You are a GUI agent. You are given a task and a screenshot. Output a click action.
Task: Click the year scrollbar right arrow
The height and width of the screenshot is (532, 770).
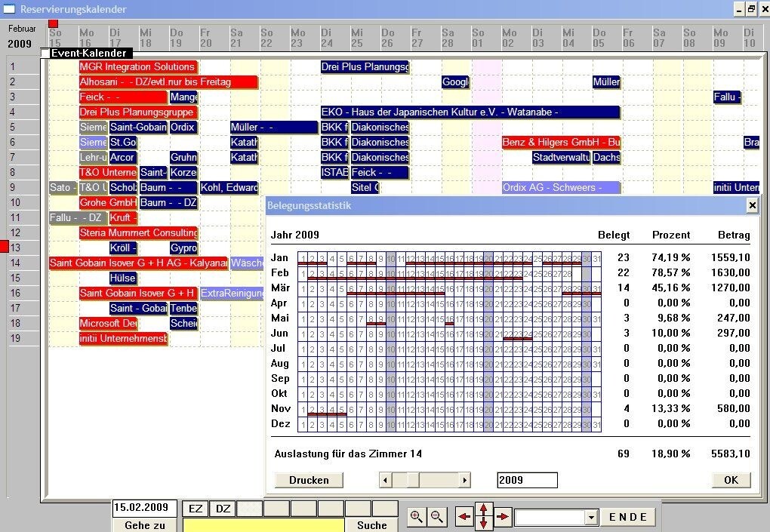464,480
